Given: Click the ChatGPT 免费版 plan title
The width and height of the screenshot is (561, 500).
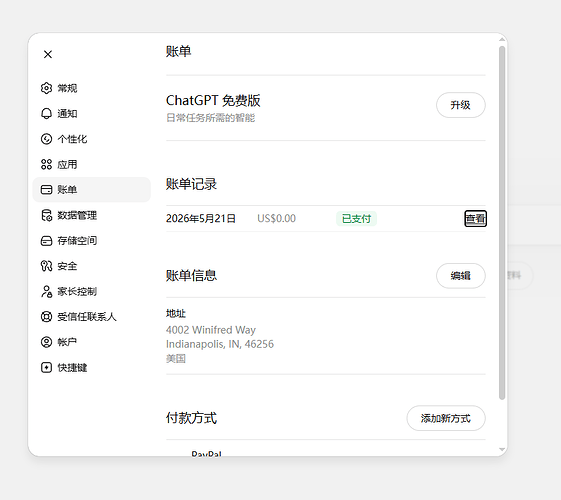Looking at the screenshot, I should pyautogui.click(x=213, y=101).
